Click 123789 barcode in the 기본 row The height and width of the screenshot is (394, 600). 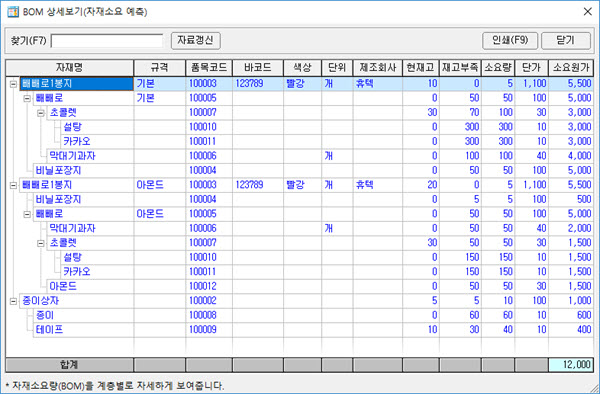258,84
